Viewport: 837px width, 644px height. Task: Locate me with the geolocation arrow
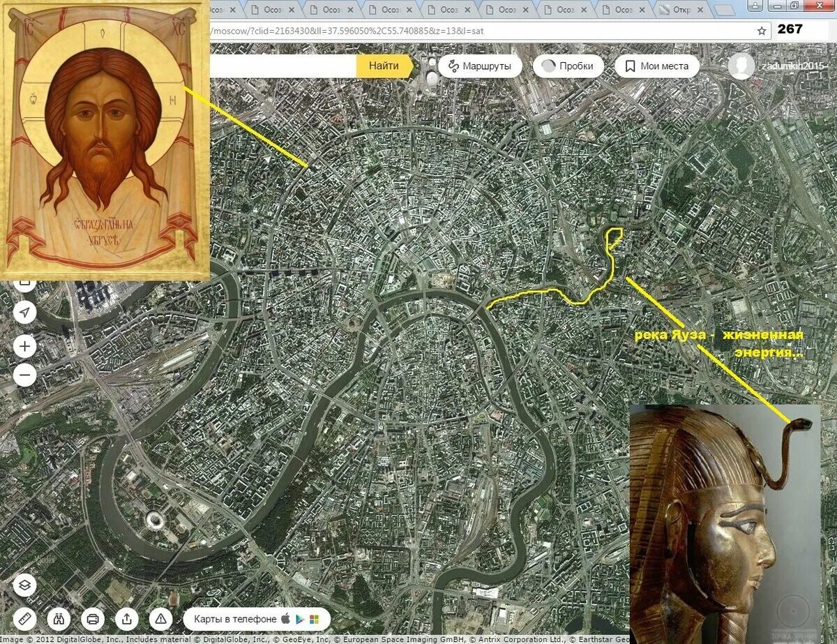25,312
